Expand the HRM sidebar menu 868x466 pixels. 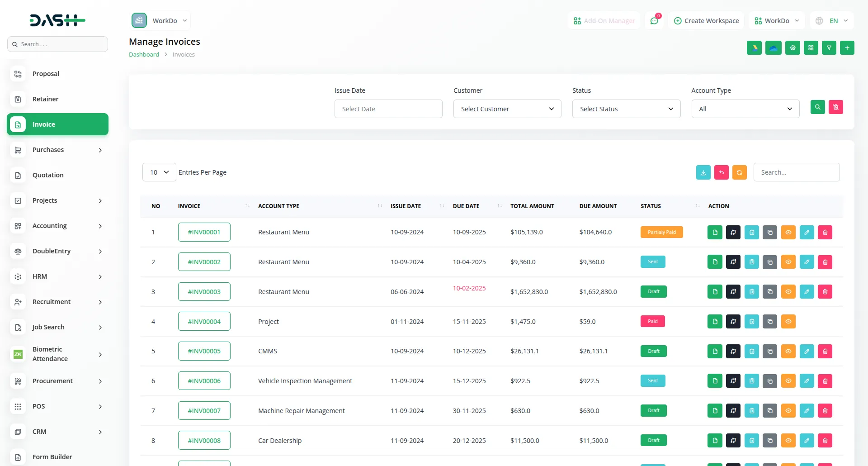point(57,276)
